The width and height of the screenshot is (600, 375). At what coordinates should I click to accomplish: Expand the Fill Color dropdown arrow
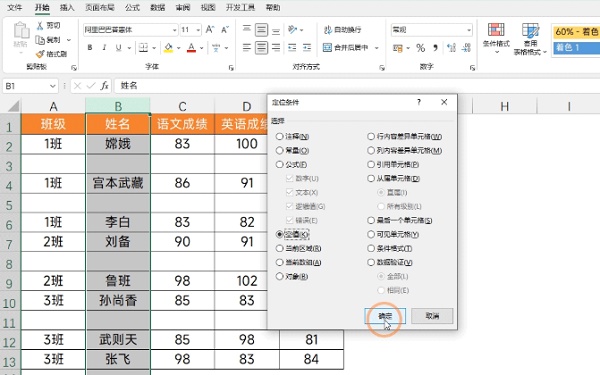pos(178,48)
